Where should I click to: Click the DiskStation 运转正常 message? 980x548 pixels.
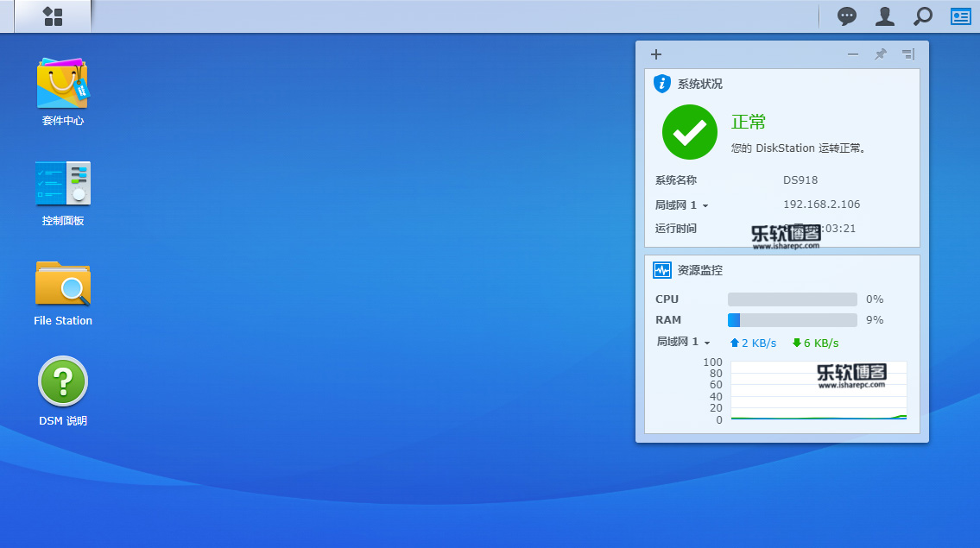click(798, 148)
